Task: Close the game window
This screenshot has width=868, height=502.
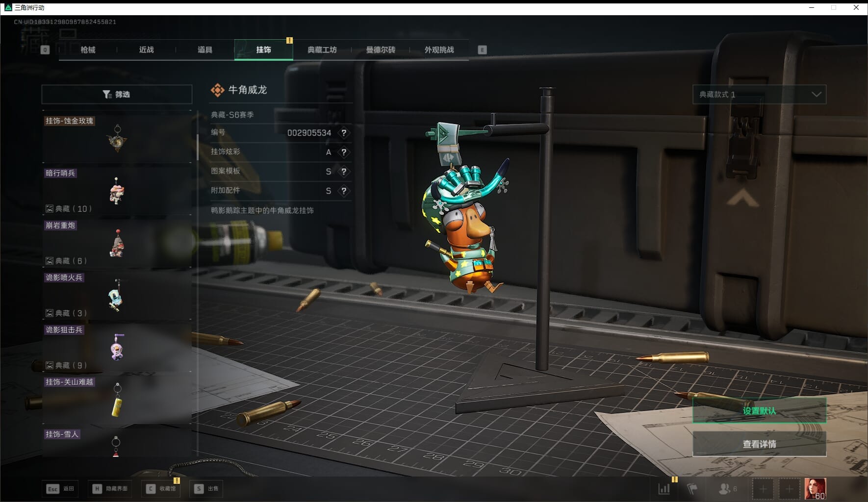Action: point(856,7)
